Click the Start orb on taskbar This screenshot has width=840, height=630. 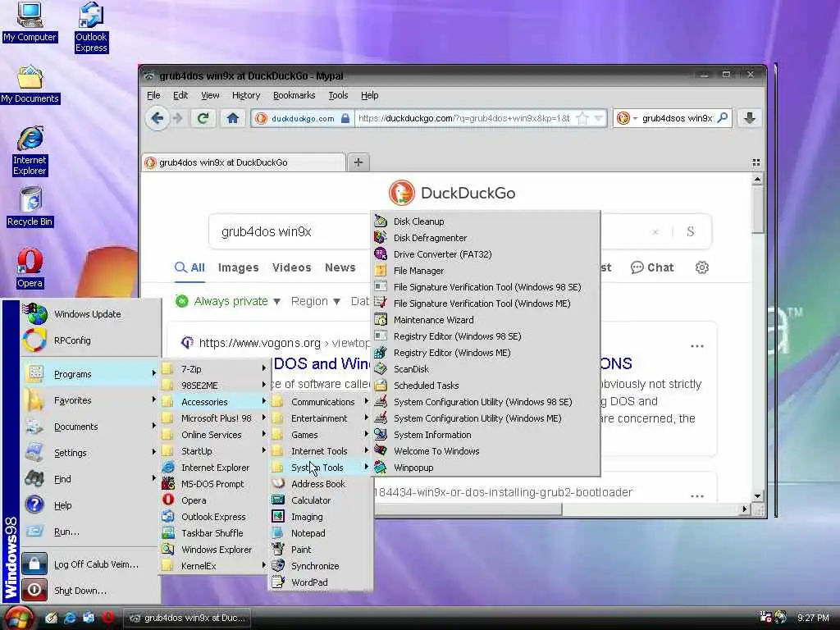coord(18,617)
